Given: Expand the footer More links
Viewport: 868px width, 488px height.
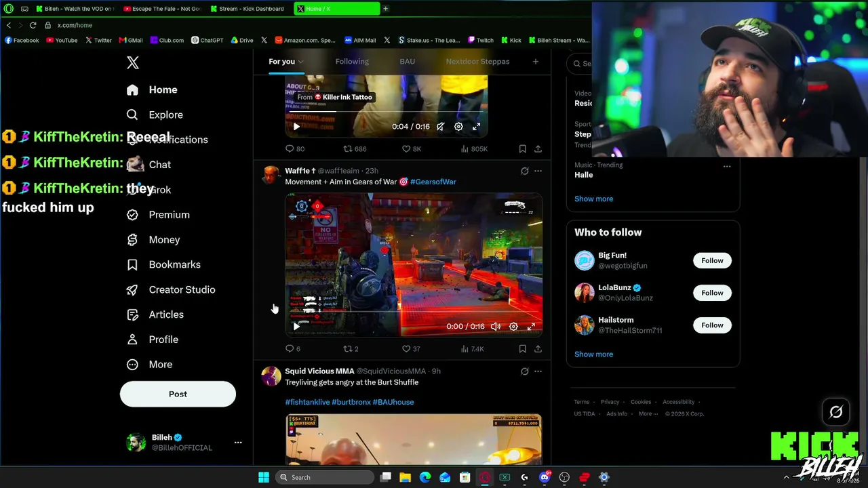Looking at the screenshot, I should [647, 414].
